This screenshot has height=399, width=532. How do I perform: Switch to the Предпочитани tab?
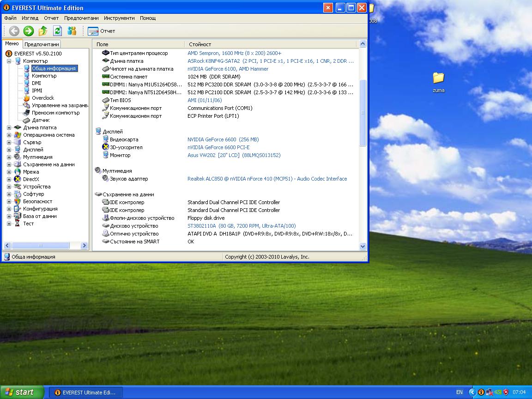[42, 44]
